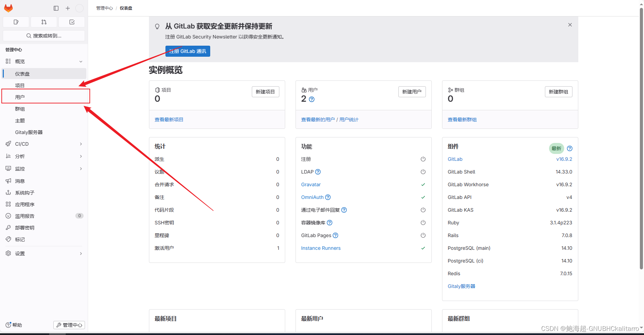Click the 注册 power status icon
Screen dimensions: 644x335
pos(423,159)
